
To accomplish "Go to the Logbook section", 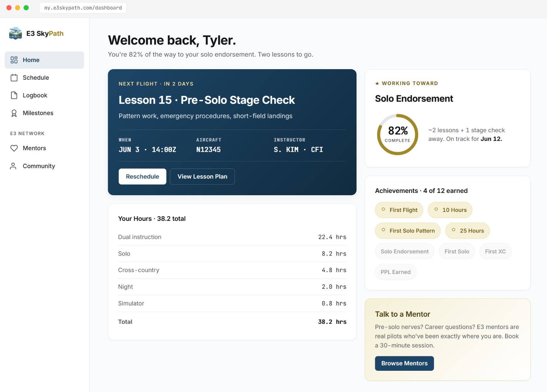I will pyautogui.click(x=44, y=95).
